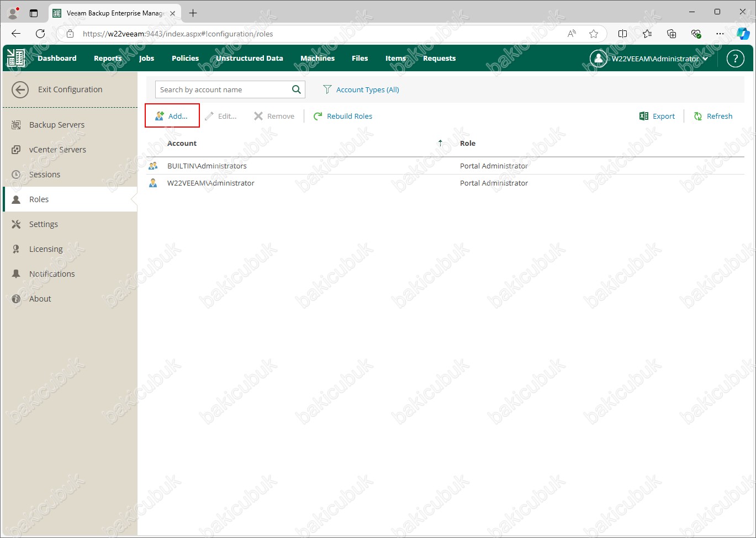
Task: Open the Requests tab
Action: click(x=439, y=58)
